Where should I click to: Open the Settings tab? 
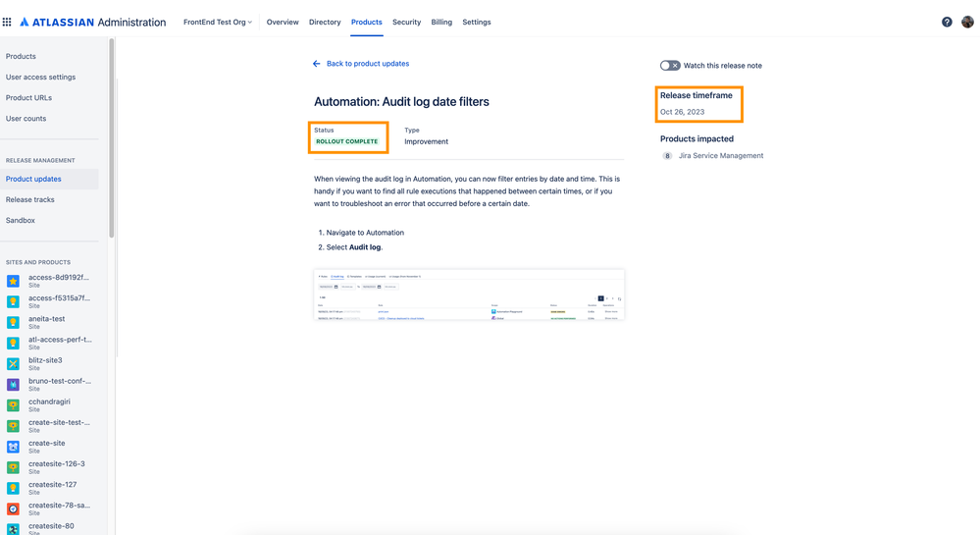[476, 22]
